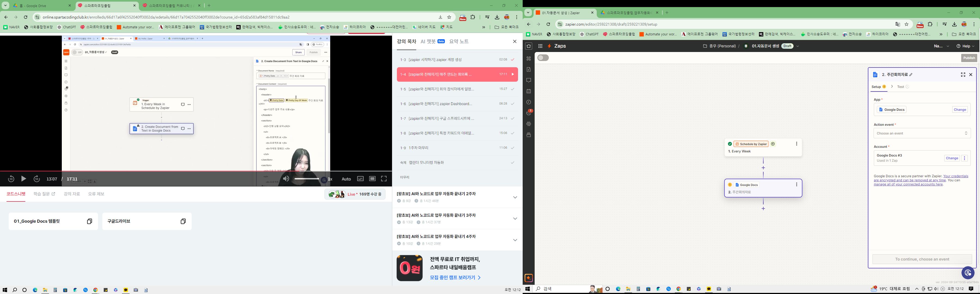
Task: Switch to the Test tab in step panel
Action: click(x=903, y=87)
